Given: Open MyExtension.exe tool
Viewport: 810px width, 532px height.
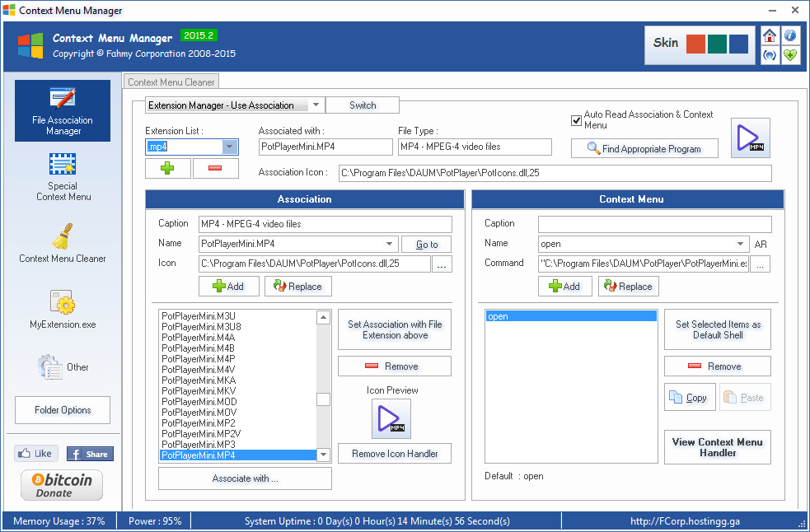Looking at the screenshot, I should (63, 310).
